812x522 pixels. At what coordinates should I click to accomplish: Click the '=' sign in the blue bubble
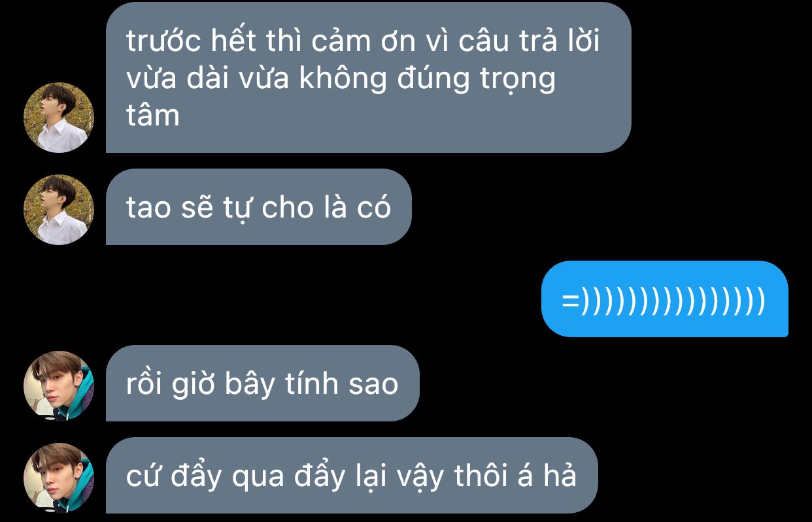point(571,302)
